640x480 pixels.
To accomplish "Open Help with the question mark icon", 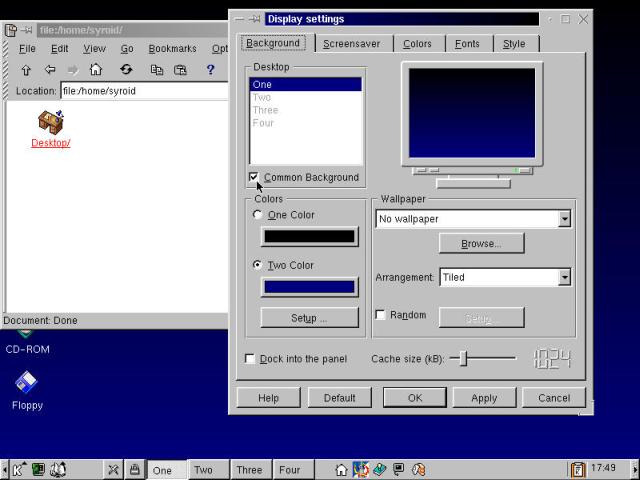I will [210, 70].
